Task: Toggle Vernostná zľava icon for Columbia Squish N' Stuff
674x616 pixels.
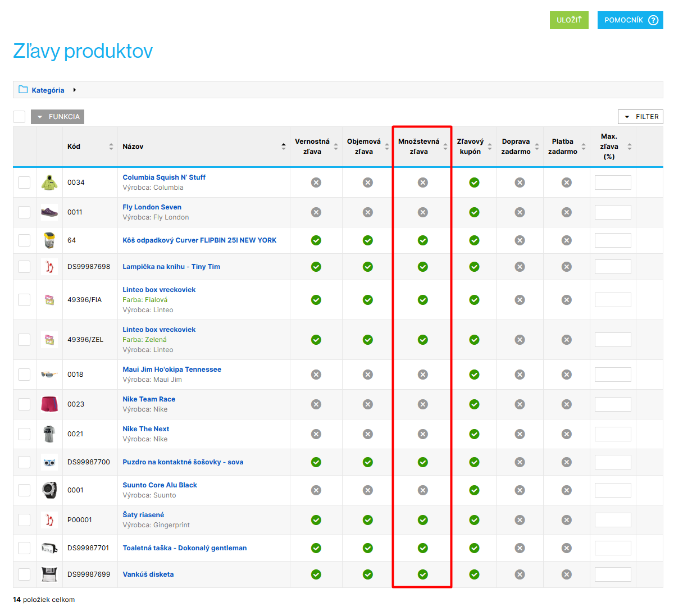Action: (316, 182)
